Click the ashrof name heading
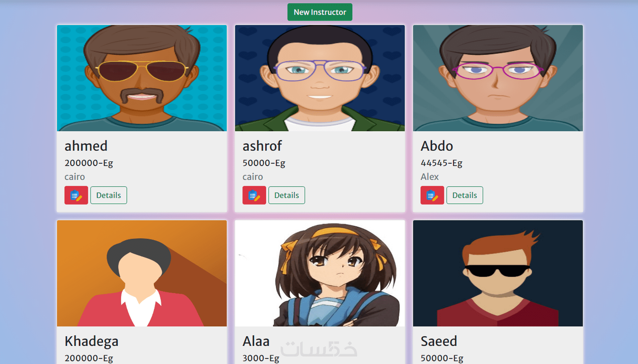The width and height of the screenshot is (638, 364). coord(262,146)
